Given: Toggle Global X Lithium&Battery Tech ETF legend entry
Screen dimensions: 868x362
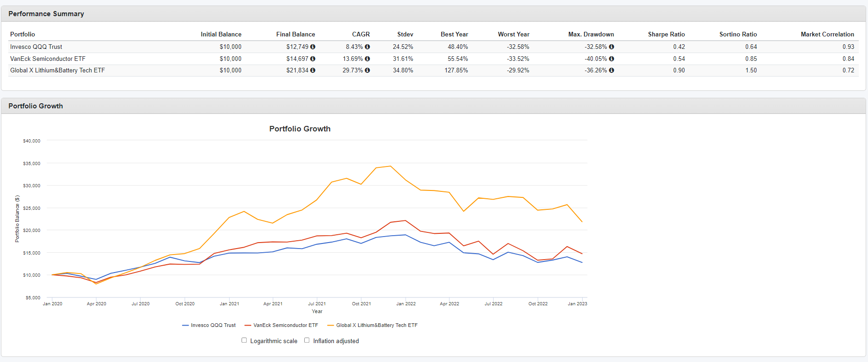Looking at the screenshot, I should tap(372, 325).
